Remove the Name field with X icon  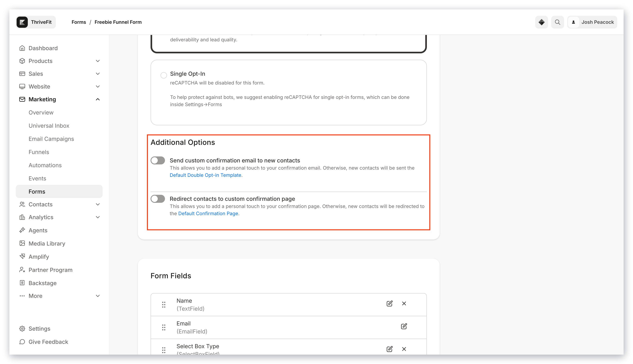pyautogui.click(x=404, y=303)
